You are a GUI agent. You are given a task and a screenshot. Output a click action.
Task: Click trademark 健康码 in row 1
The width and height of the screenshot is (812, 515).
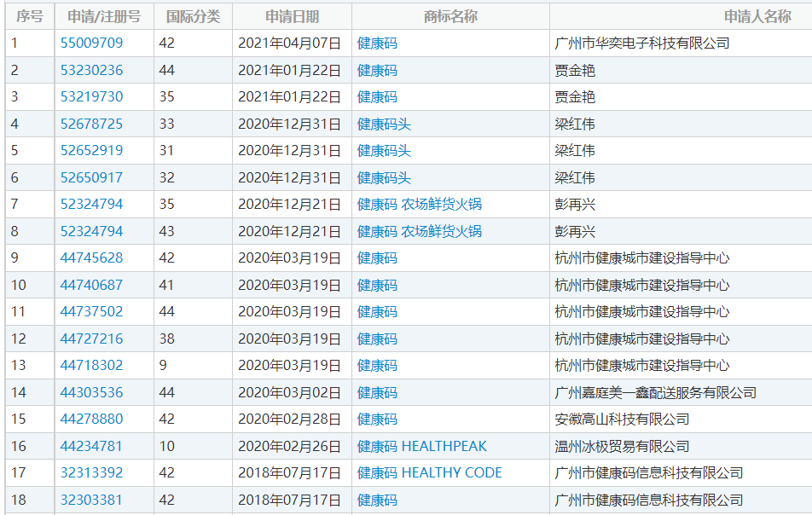click(x=378, y=43)
